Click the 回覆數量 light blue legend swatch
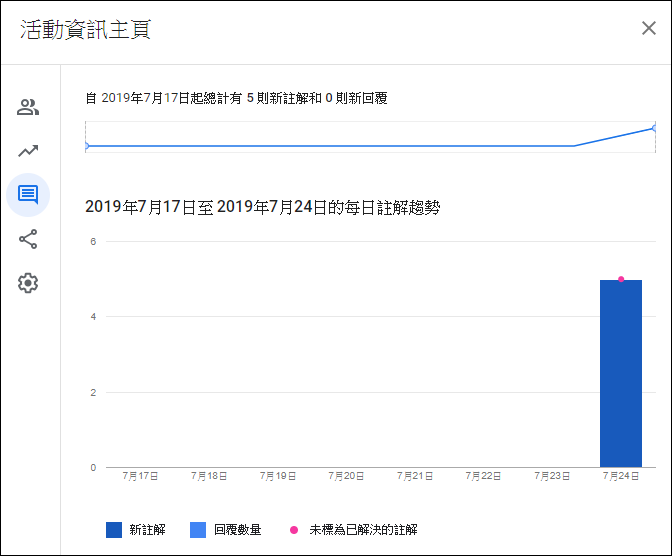 tap(198, 530)
